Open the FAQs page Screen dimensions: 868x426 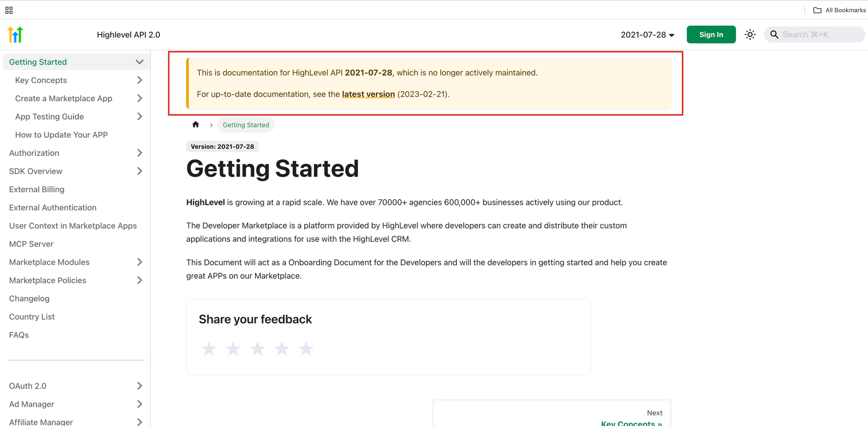click(19, 335)
